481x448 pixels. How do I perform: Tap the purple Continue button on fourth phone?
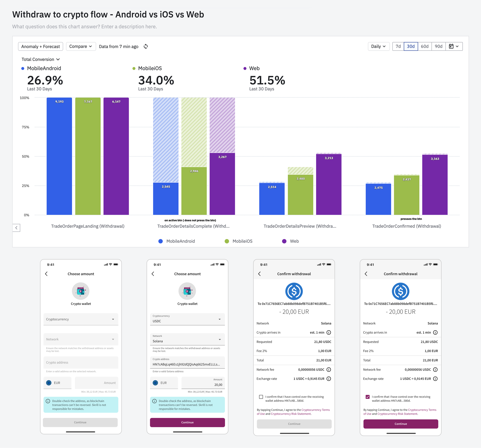click(x=401, y=424)
